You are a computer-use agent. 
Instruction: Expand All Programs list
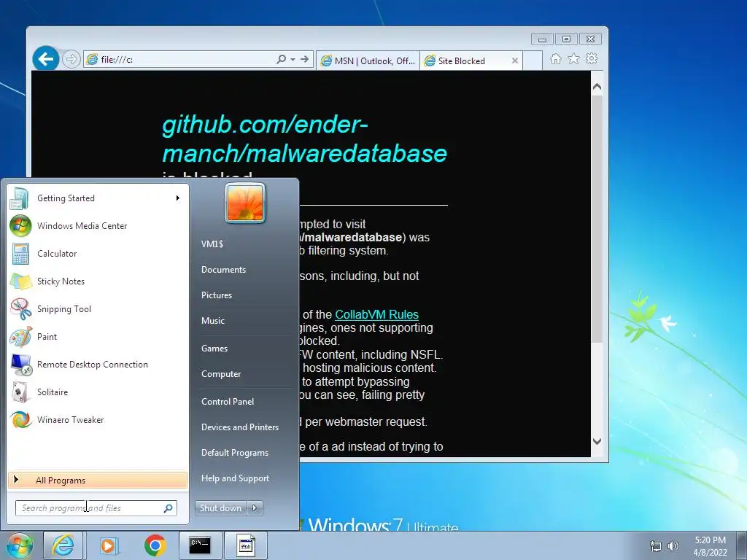point(98,480)
